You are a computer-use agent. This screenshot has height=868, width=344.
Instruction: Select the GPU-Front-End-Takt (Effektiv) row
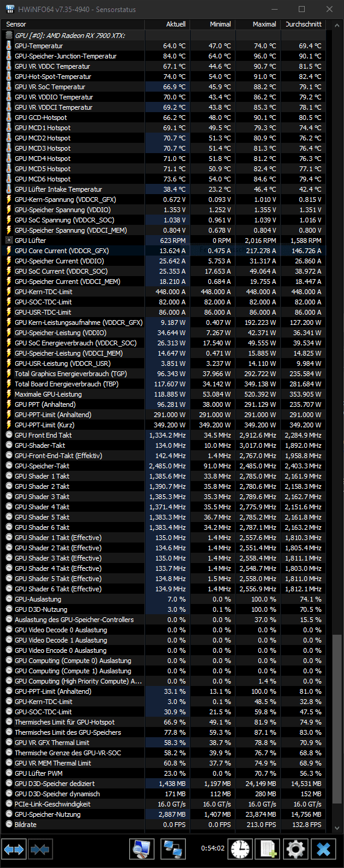click(x=164, y=456)
